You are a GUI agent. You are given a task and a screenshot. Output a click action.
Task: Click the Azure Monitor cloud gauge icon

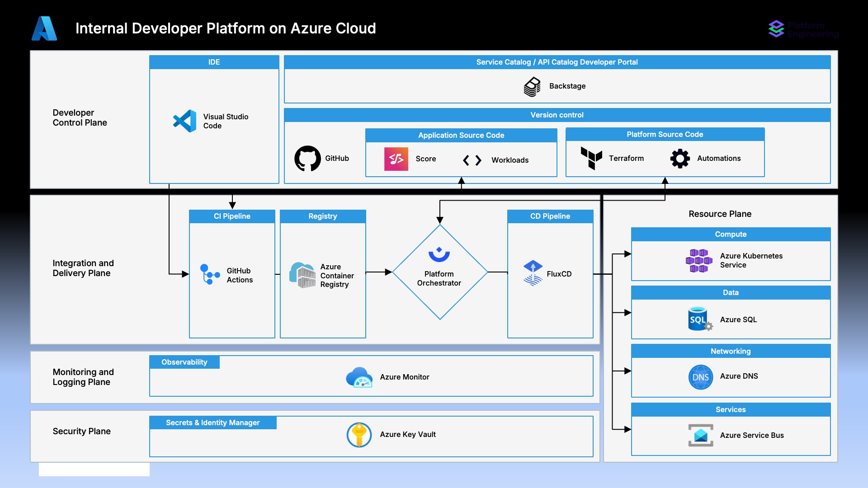tap(359, 377)
